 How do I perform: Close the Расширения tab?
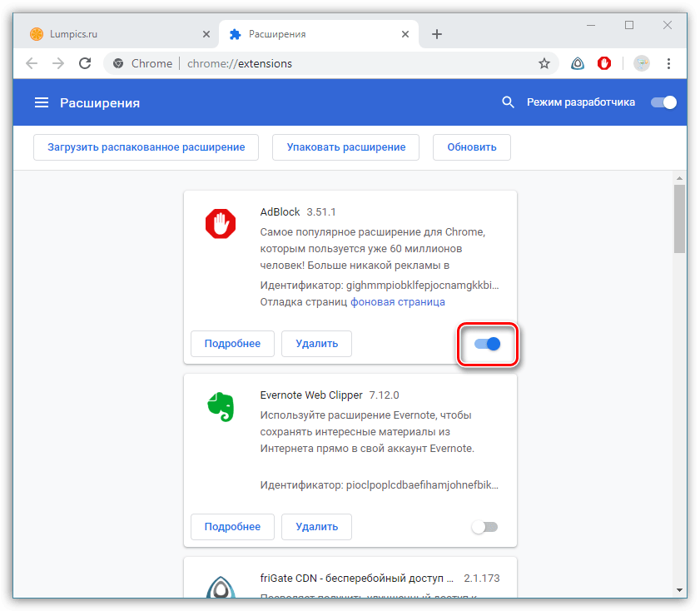405,34
